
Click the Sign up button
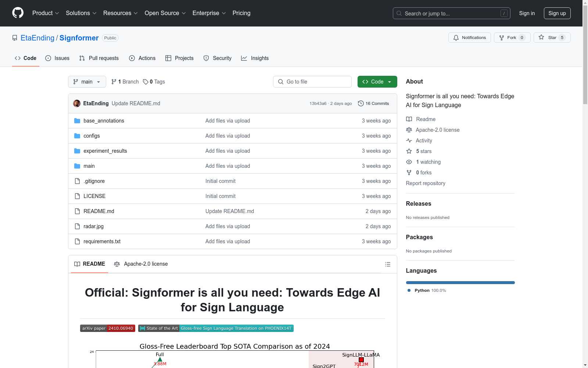click(x=557, y=13)
